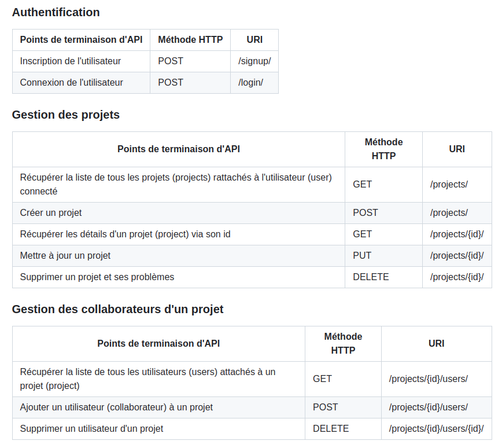Select GET method in the collaborateurs table
Screen dimensions: 502x448
322,379
